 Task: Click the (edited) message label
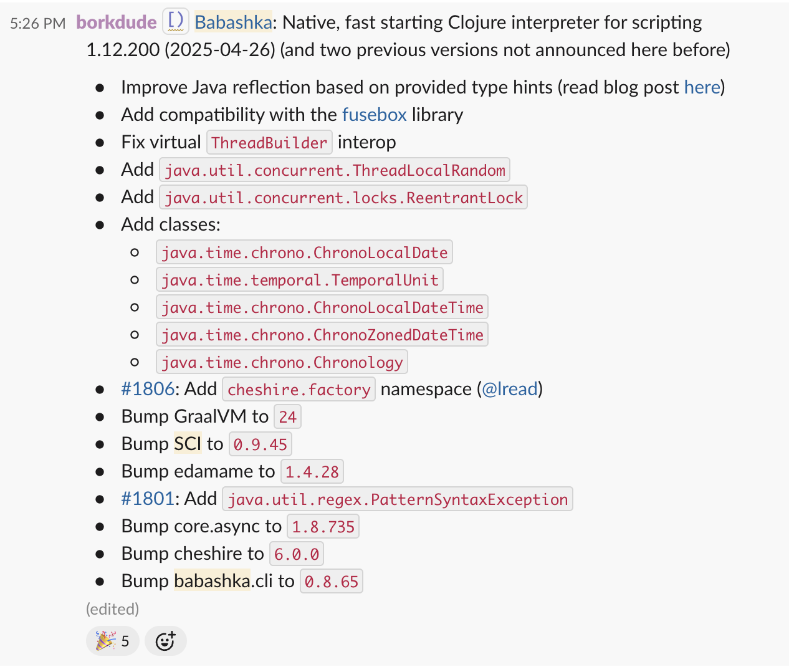point(112,609)
